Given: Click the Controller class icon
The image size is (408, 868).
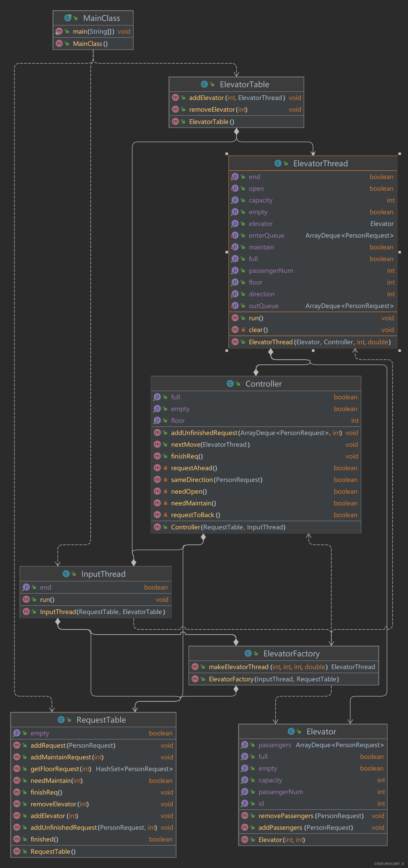Looking at the screenshot, I should pyautogui.click(x=230, y=384).
